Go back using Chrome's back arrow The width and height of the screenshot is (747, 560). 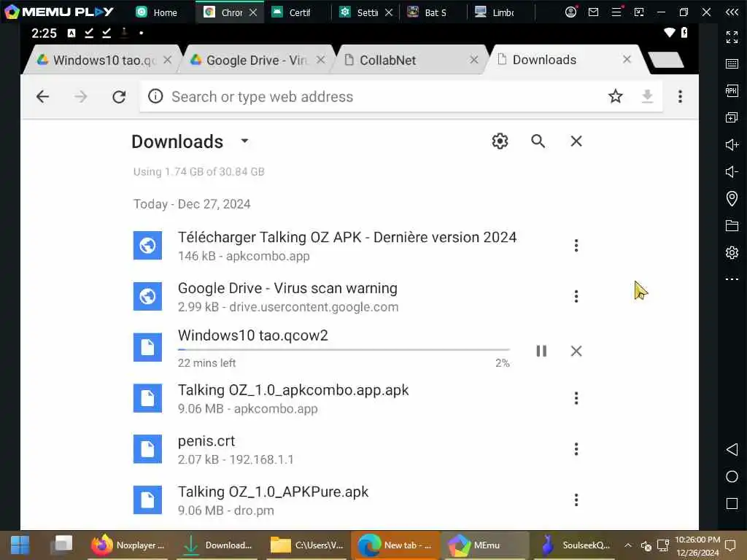pos(42,97)
